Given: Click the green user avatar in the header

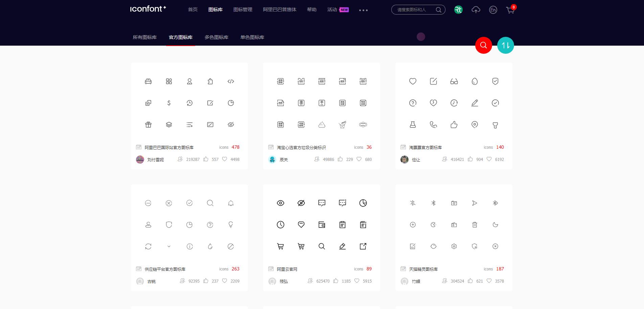Looking at the screenshot, I should [x=458, y=10].
